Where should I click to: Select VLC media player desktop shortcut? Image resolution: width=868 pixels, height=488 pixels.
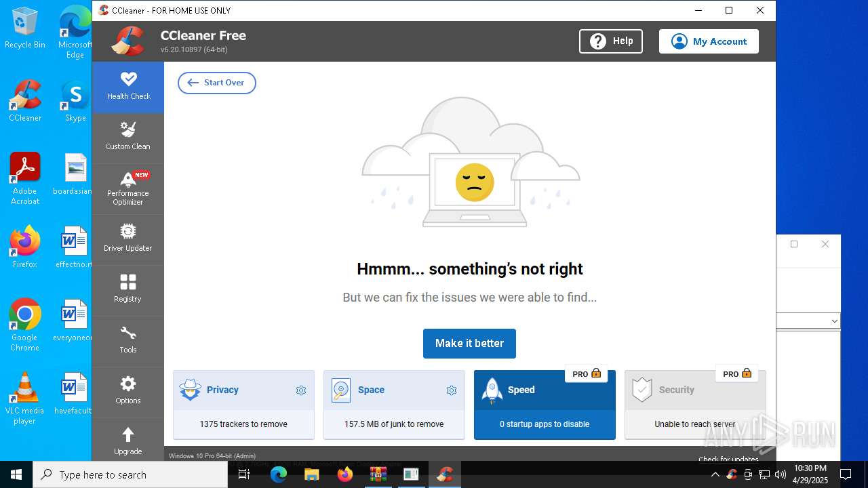[x=25, y=399]
